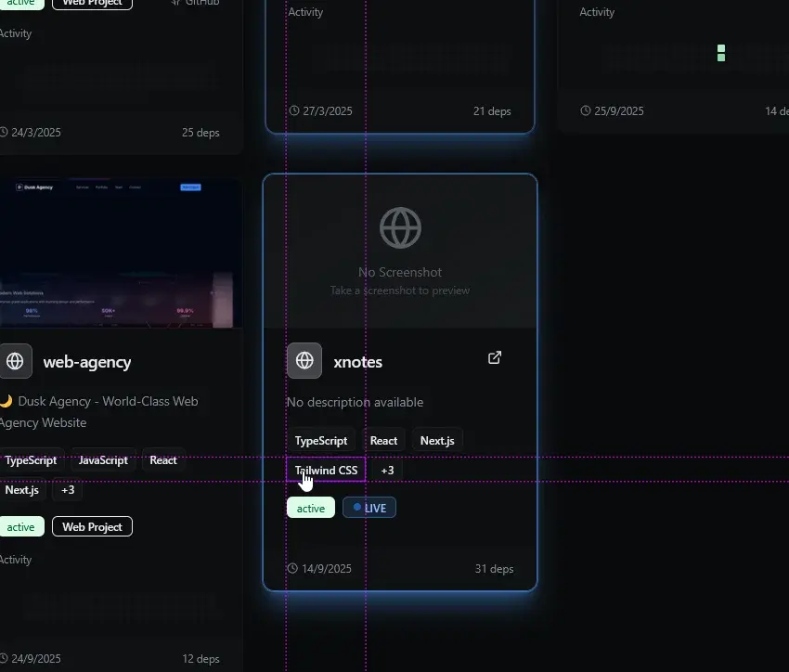Click the clock icon next to 14/9/2025

293,568
